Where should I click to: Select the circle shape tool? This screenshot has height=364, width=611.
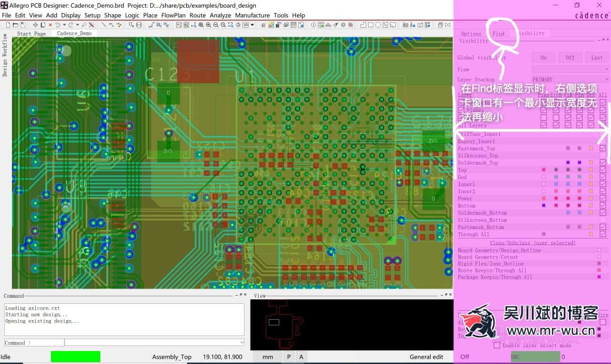click(378, 25)
